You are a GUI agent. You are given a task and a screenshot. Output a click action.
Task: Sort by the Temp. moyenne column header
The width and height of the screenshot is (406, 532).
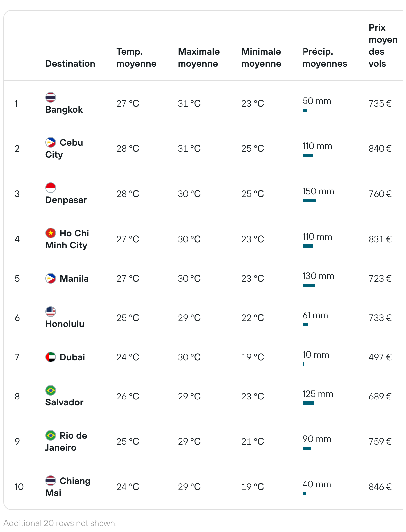pos(136,58)
